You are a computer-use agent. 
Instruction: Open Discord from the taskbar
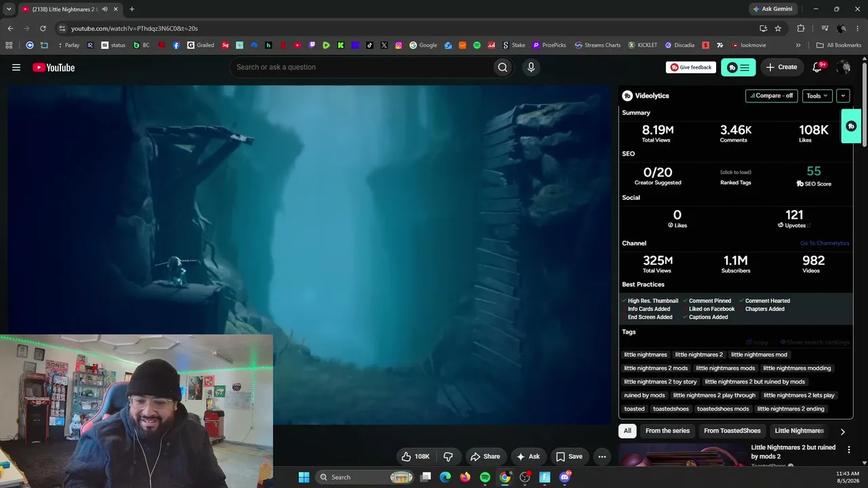(565, 477)
